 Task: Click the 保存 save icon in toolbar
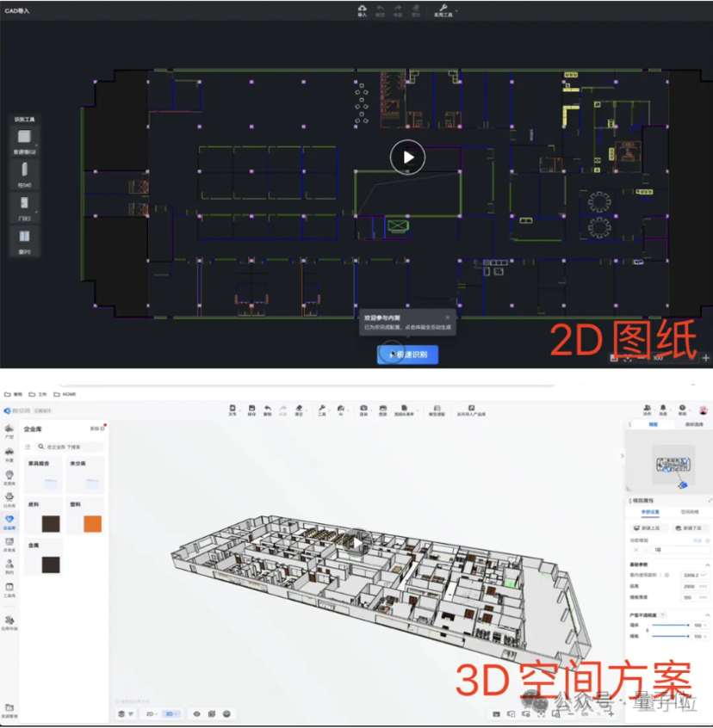tap(251, 409)
